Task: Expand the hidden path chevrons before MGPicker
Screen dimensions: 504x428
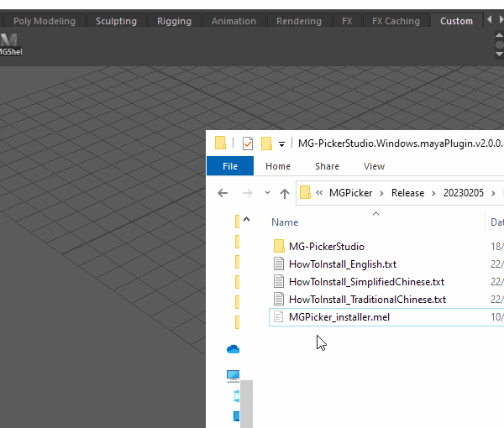Action: (320, 193)
